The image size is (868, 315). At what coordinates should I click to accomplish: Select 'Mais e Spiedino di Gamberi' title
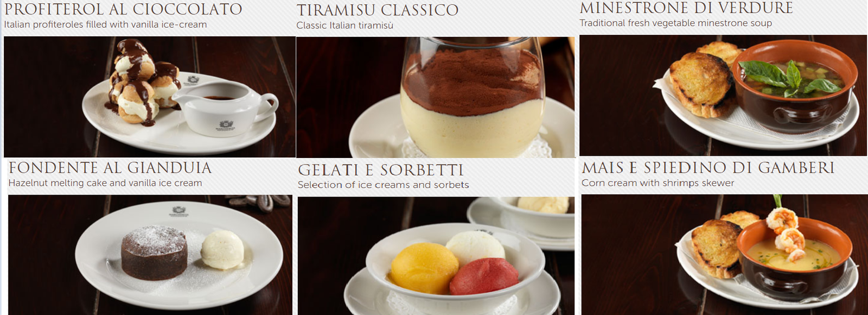708,168
